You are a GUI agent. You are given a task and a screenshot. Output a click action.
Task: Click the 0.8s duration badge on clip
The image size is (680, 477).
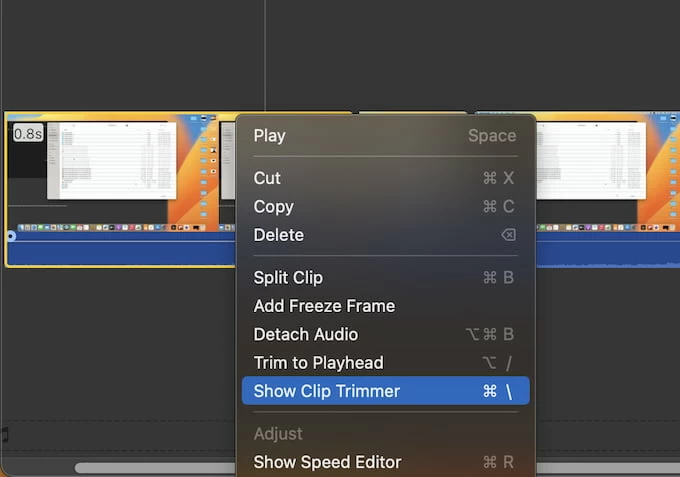coord(28,133)
